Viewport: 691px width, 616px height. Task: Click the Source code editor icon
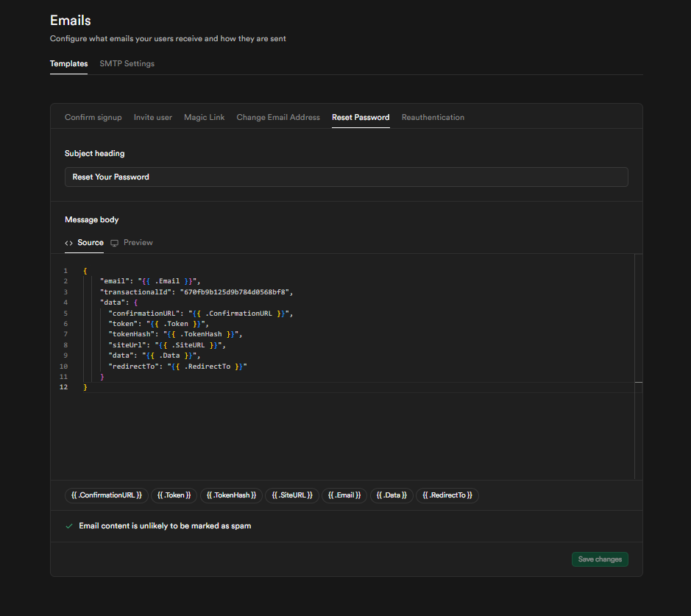pyautogui.click(x=68, y=242)
